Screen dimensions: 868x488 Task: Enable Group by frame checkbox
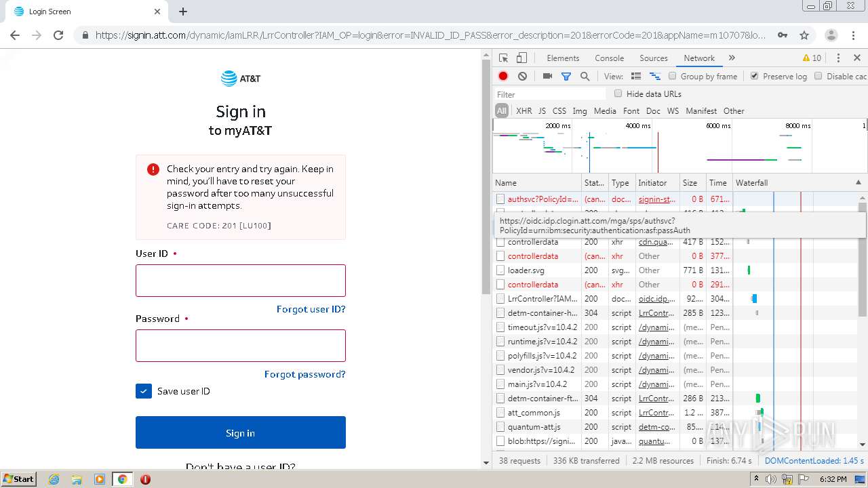(673, 76)
